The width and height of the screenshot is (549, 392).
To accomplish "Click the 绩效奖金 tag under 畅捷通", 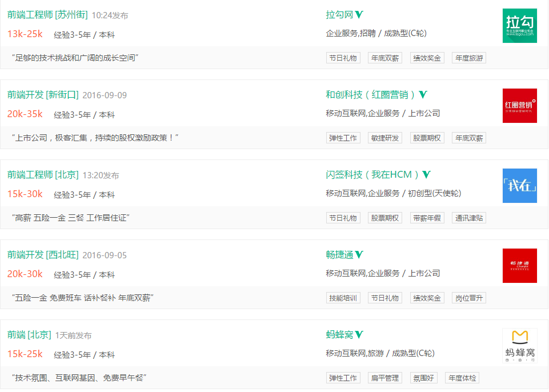I will [x=427, y=298].
